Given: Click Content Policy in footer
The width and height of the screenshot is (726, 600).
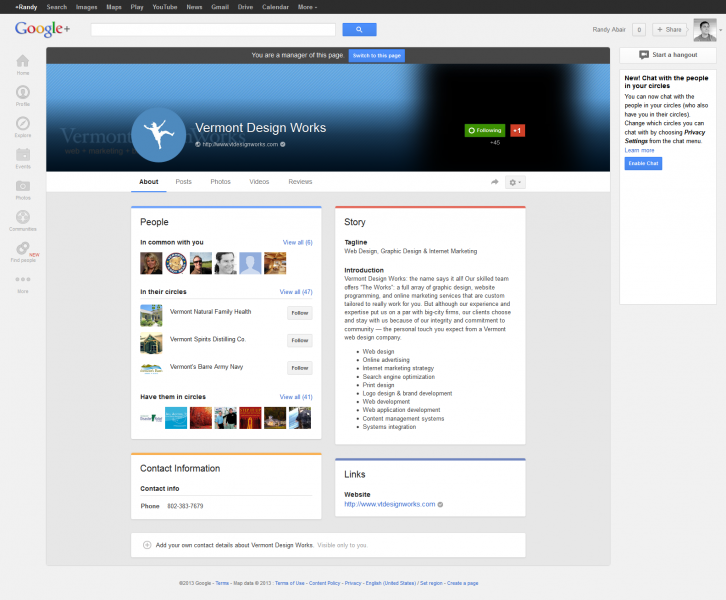Looking at the screenshot, I should tap(325, 583).
